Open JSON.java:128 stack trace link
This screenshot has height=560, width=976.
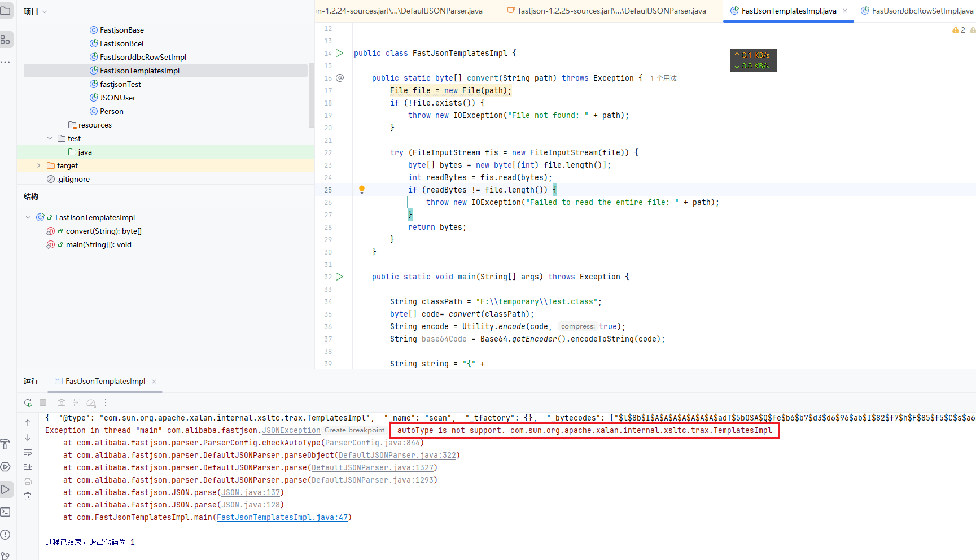click(251, 505)
